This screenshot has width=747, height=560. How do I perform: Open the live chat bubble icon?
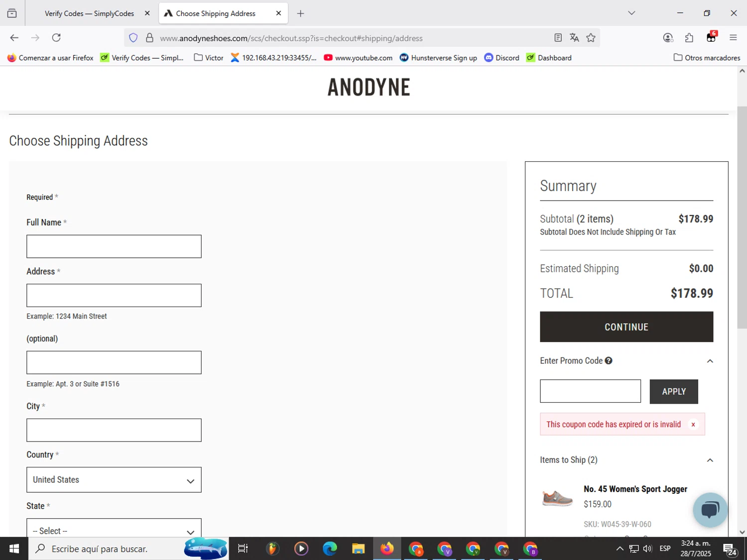click(x=710, y=510)
